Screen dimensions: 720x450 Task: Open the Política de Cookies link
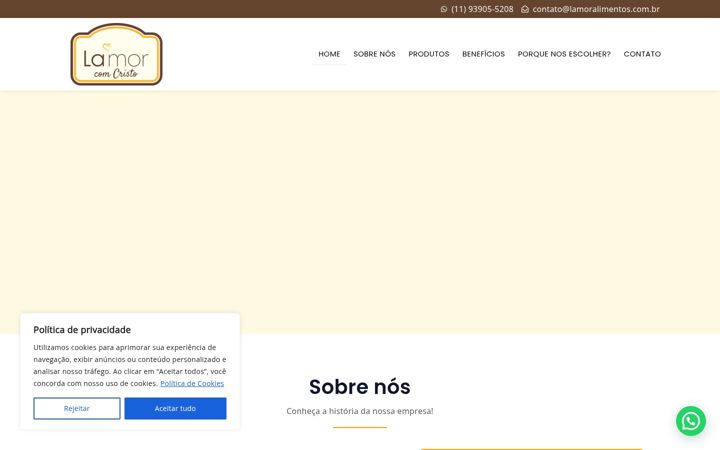(192, 383)
